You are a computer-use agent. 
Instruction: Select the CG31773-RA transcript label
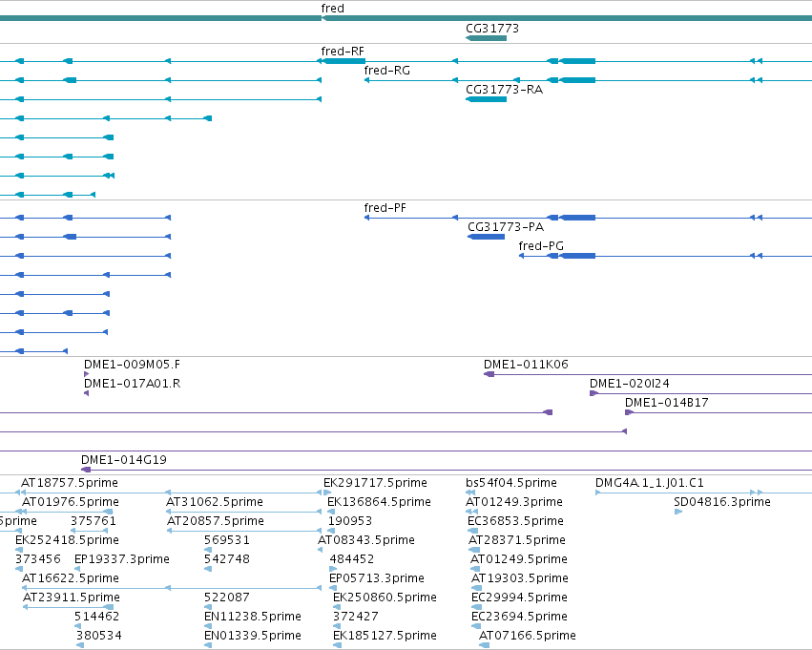[x=505, y=90]
